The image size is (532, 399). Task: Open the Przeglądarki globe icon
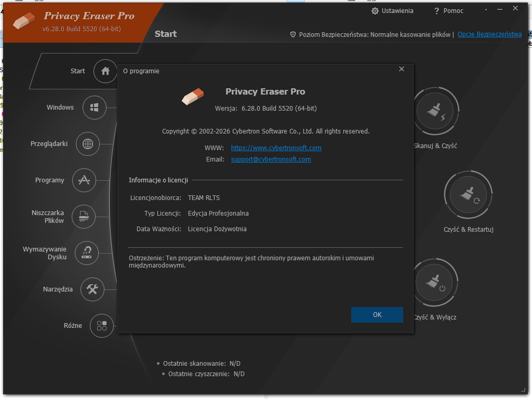(87, 144)
